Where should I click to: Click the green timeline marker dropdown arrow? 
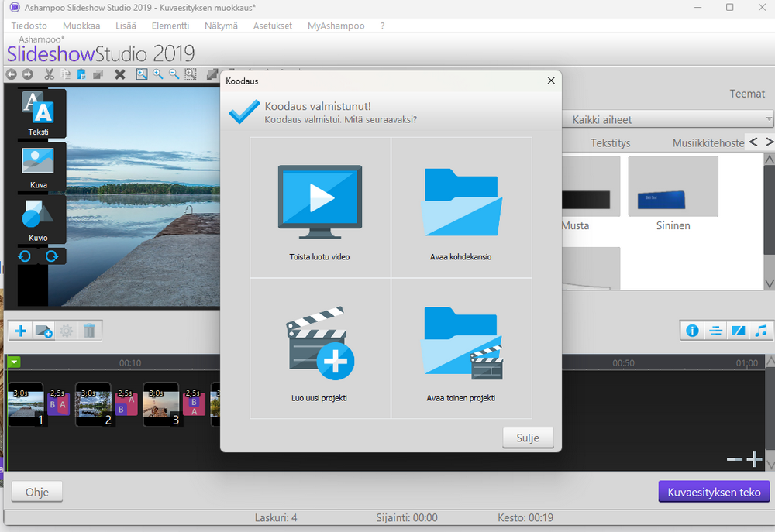pyautogui.click(x=14, y=362)
